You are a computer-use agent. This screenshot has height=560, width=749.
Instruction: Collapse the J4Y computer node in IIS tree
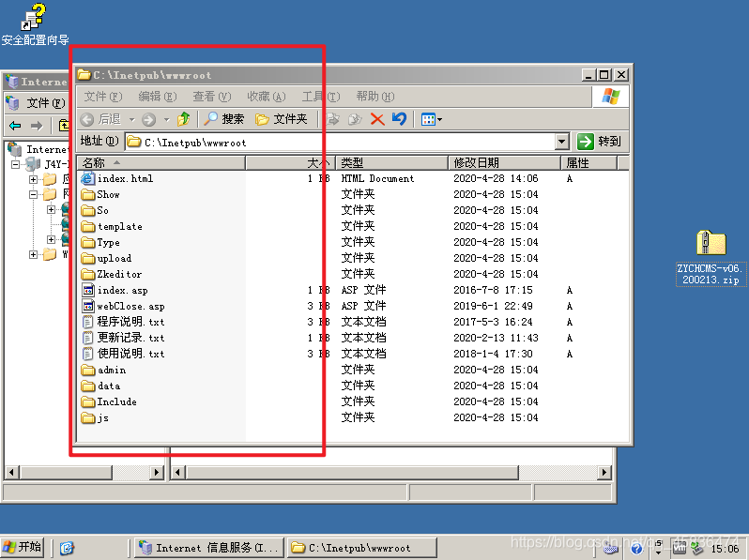pyautogui.click(x=16, y=165)
